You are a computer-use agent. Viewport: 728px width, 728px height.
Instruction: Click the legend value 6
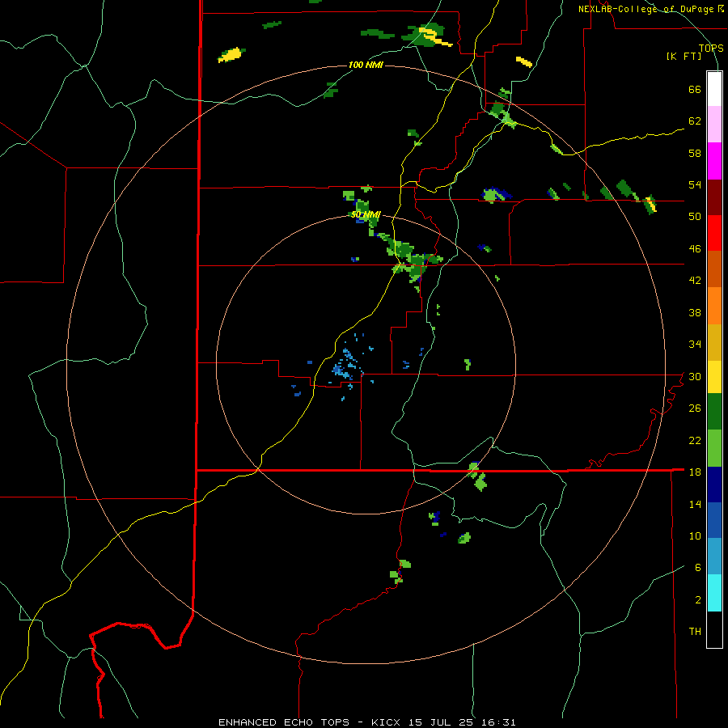point(697,567)
